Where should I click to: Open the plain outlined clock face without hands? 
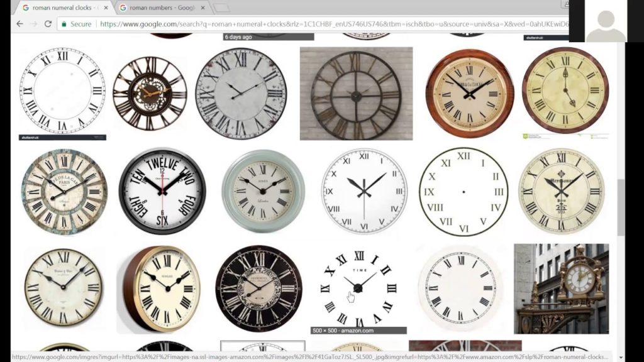tap(464, 192)
